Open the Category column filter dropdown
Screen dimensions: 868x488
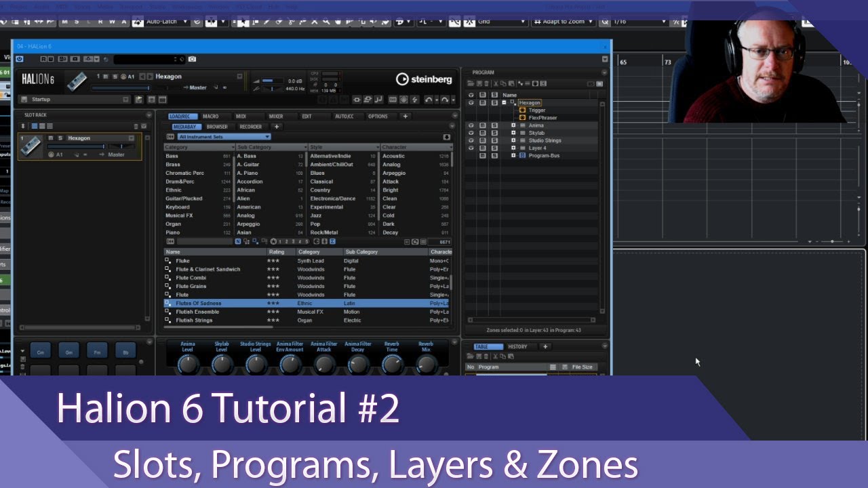[233, 147]
